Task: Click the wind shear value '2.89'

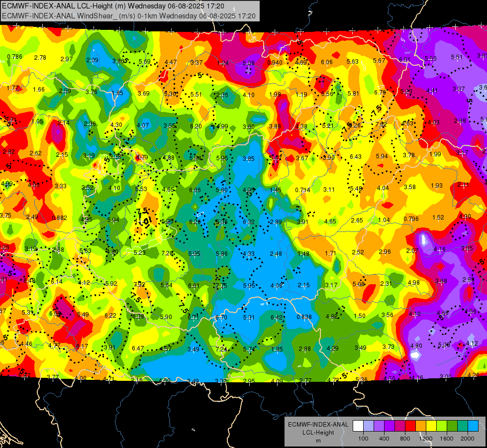Action: (276, 222)
